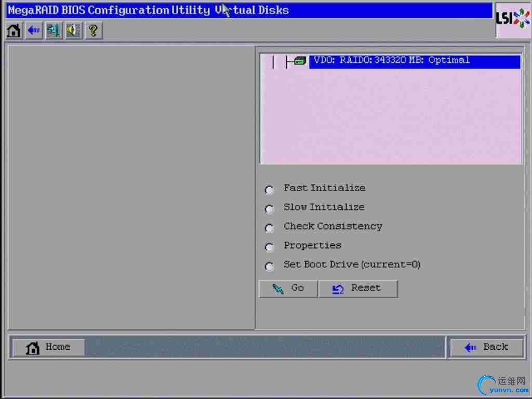Screen dimensions: 532x399
Task: Click the Home toolbar icon at top
Action: point(14,31)
